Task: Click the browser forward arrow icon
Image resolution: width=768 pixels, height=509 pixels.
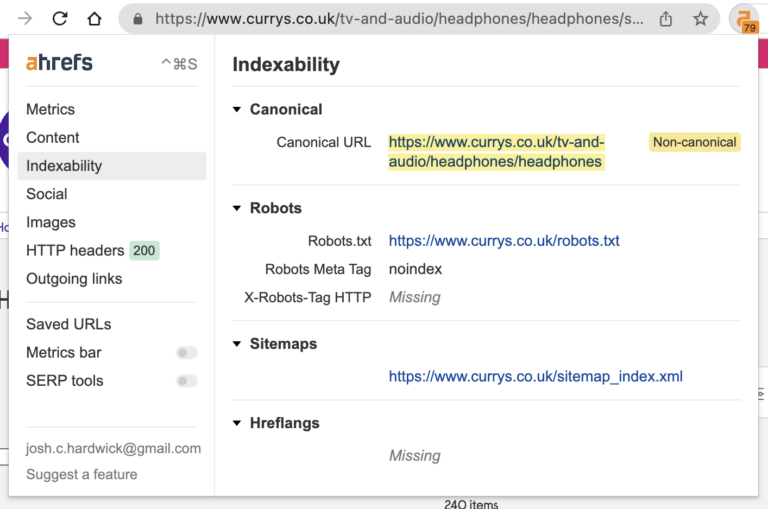Action: [25, 19]
